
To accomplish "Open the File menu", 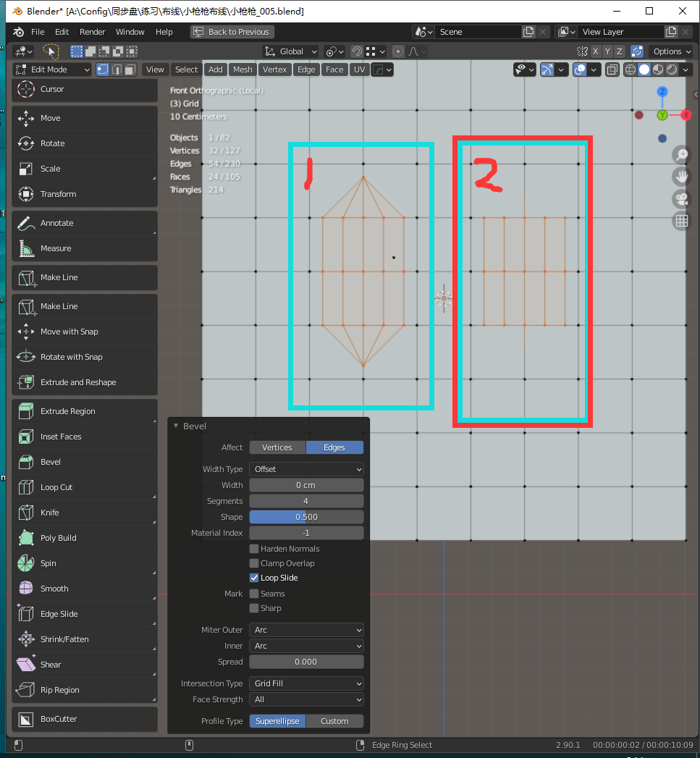I will [38, 32].
